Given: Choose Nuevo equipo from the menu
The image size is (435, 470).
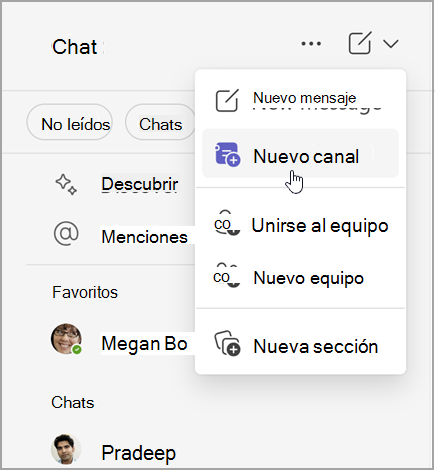Looking at the screenshot, I should coord(300,278).
